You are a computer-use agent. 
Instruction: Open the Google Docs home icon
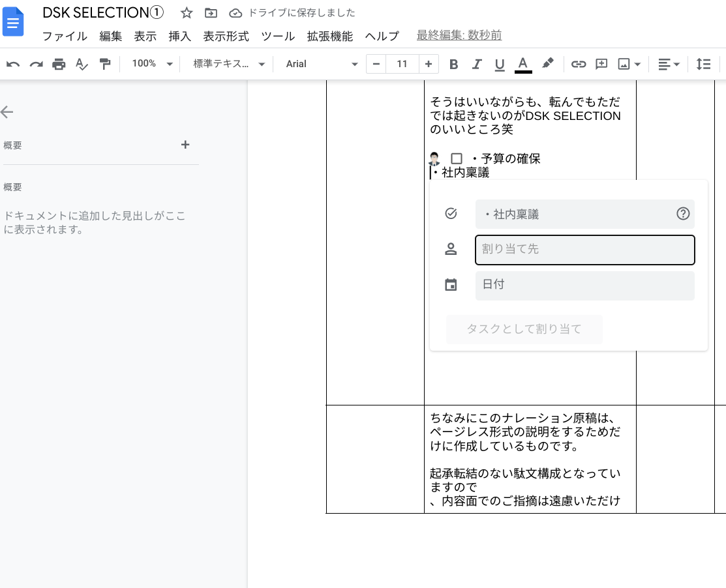point(13,22)
